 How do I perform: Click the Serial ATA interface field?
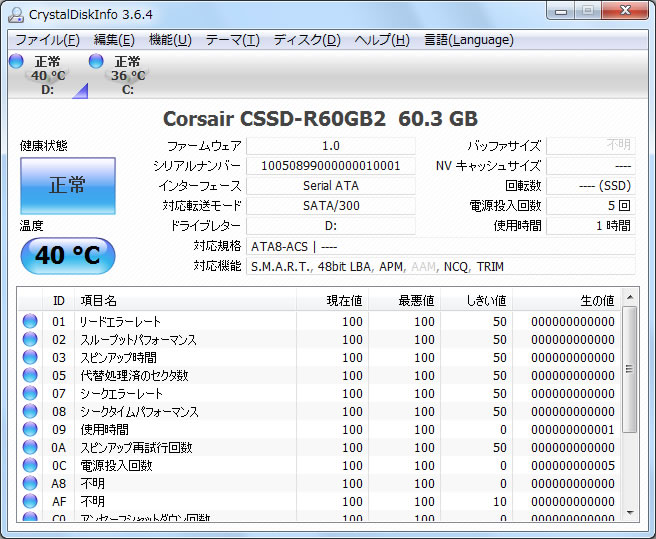331,186
